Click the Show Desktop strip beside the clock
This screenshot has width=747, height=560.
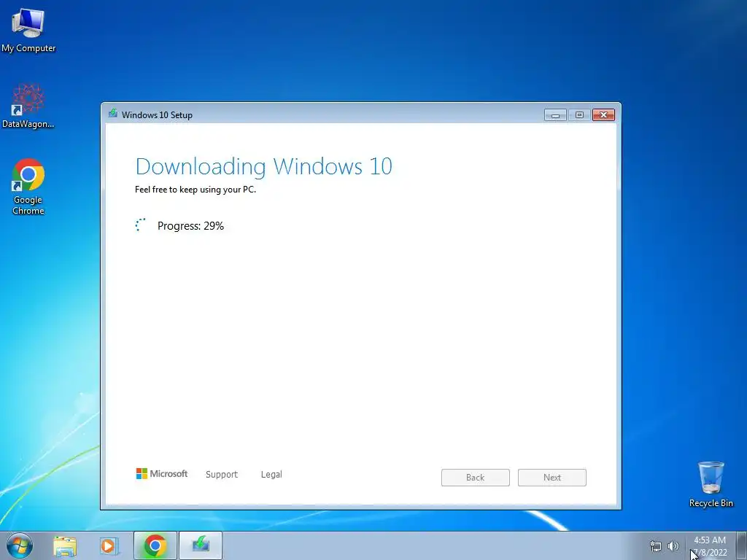click(x=741, y=545)
